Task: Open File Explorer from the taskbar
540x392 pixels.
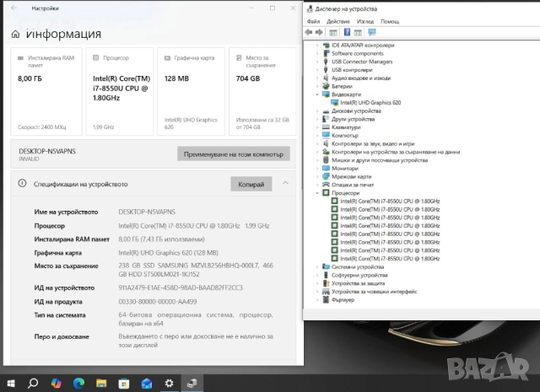Action: tap(101, 383)
